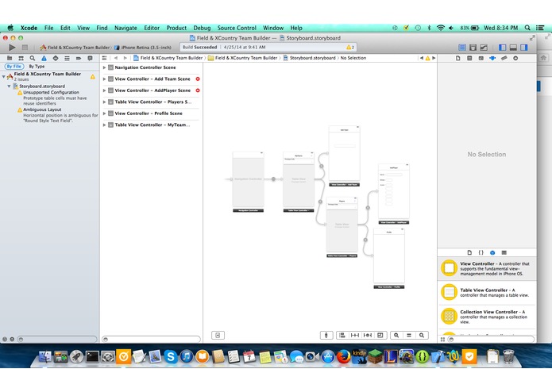The image size is (552, 392).
Task: Expand View Controller - Add Team Scene
Action: (x=105, y=79)
